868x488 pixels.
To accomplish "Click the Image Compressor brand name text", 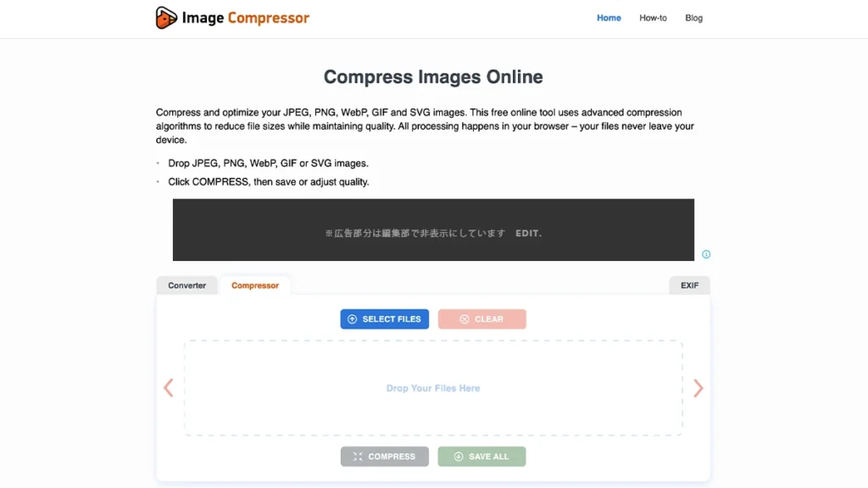I will [245, 19].
